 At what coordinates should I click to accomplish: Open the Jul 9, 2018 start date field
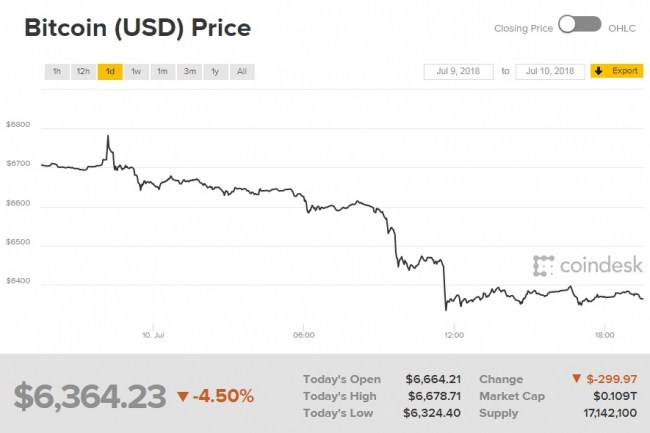coord(459,71)
